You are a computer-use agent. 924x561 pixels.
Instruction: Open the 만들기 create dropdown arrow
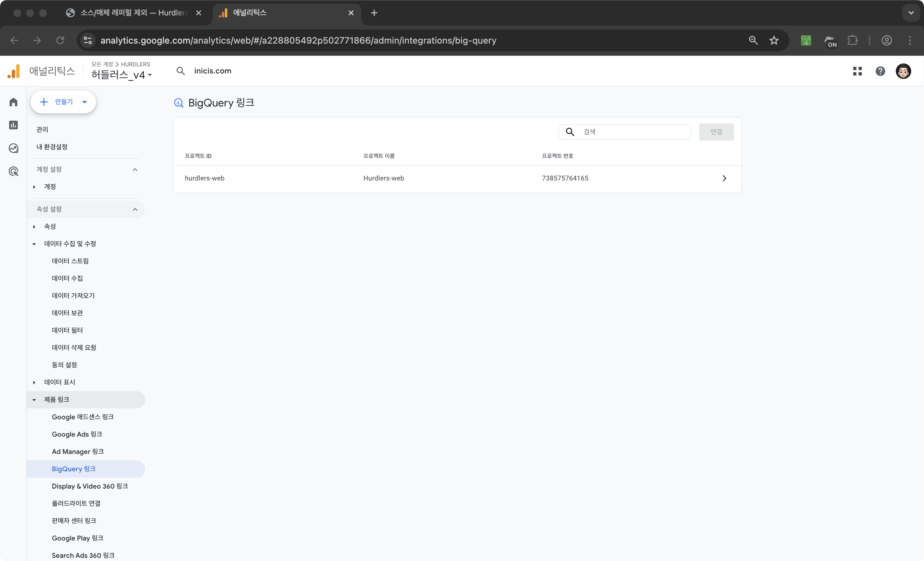[84, 102]
